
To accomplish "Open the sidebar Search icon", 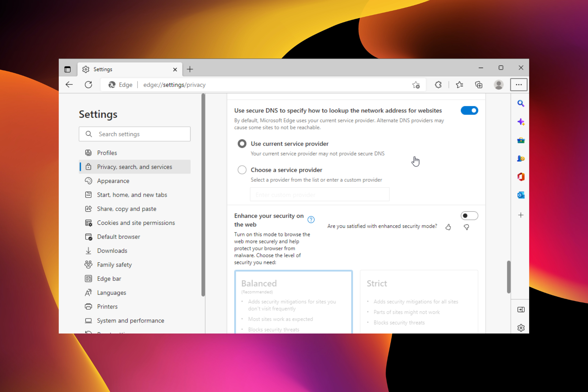I will [x=521, y=104].
